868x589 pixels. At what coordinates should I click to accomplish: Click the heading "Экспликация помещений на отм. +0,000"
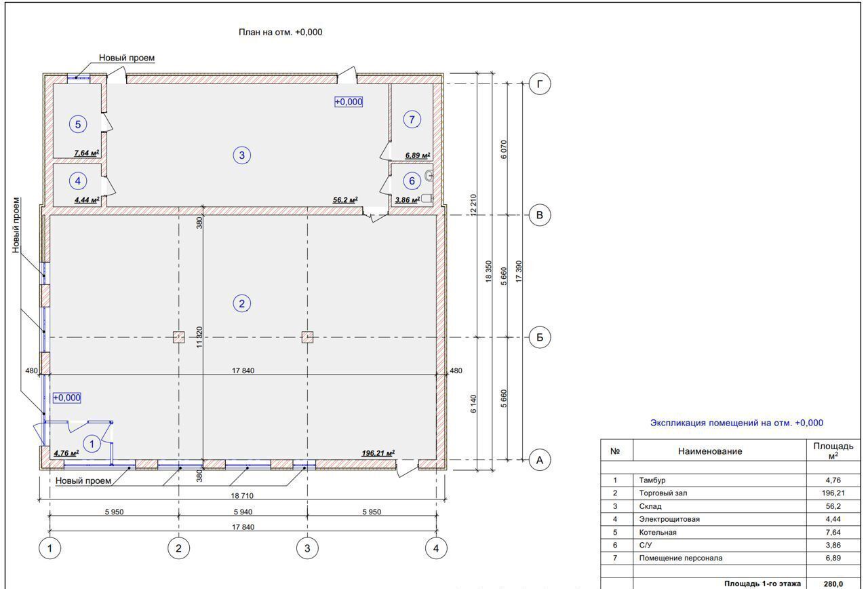click(736, 423)
